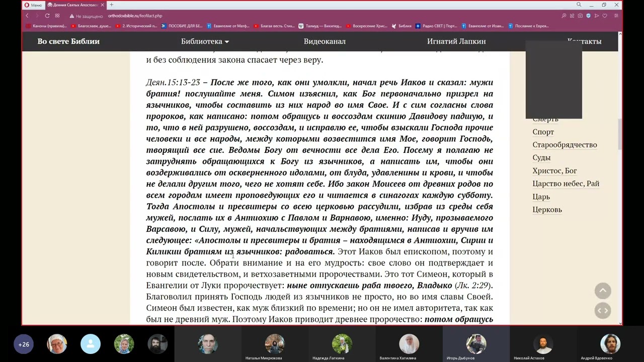Open bookmark 2. Исторический п...

click(136, 26)
